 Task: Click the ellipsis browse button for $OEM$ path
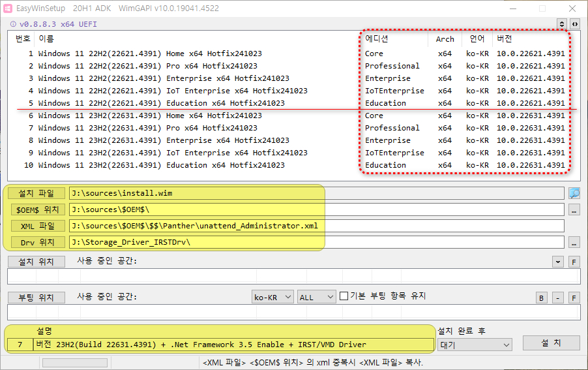click(574, 209)
